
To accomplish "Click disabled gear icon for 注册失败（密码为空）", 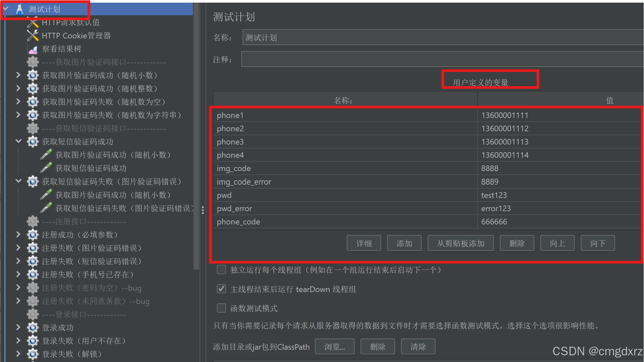I will click(33, 288).
